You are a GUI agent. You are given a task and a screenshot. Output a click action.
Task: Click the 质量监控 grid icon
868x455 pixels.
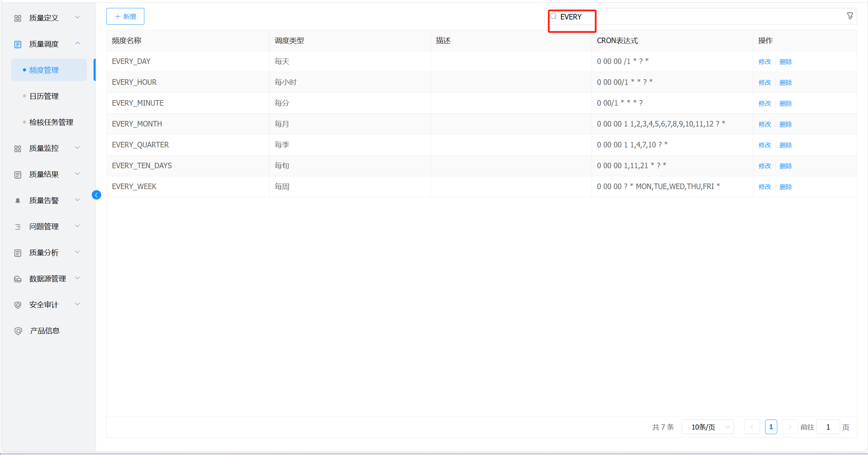pyautogui.click(x=18, y=149)
